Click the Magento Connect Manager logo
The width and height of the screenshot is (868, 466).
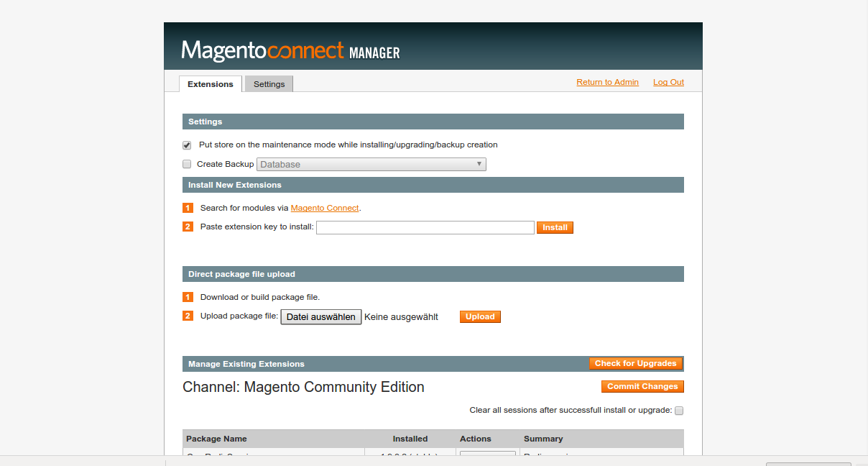click(290, 51)
